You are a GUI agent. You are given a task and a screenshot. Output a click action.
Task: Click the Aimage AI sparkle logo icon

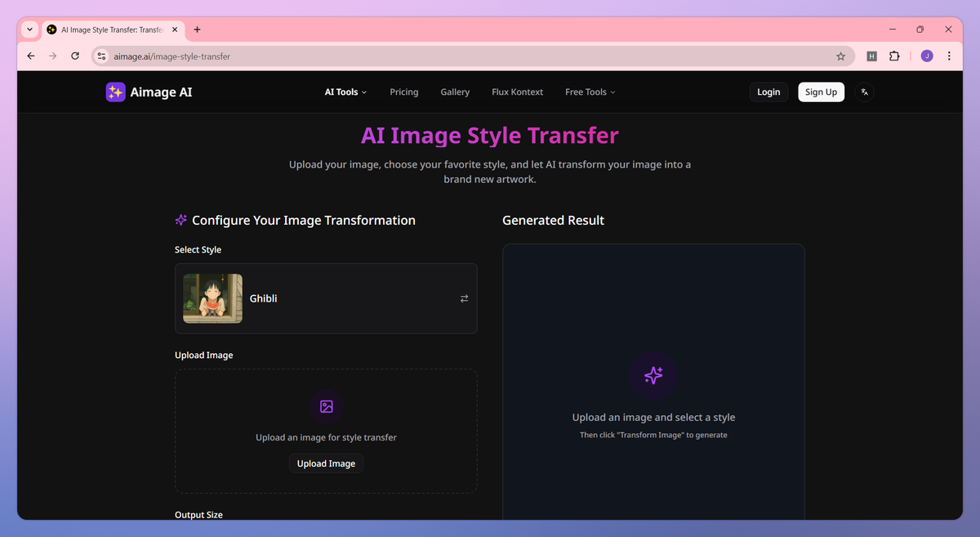116,92
